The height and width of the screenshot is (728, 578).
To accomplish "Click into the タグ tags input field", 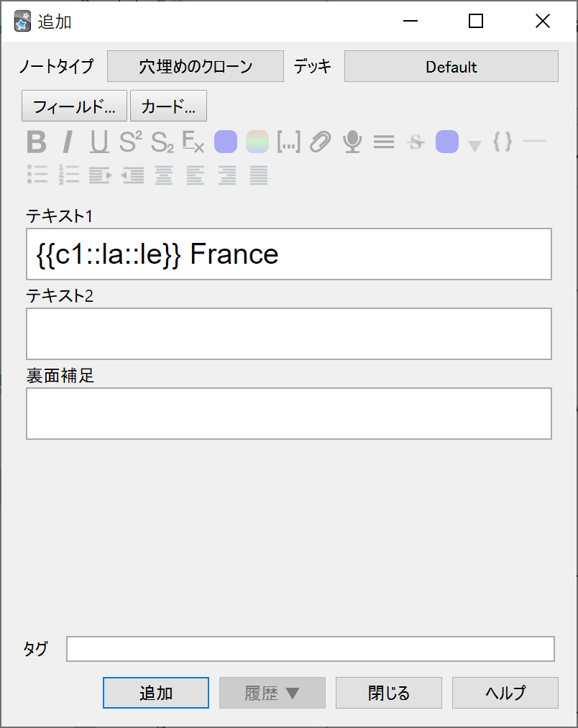I will pos(311,649).
